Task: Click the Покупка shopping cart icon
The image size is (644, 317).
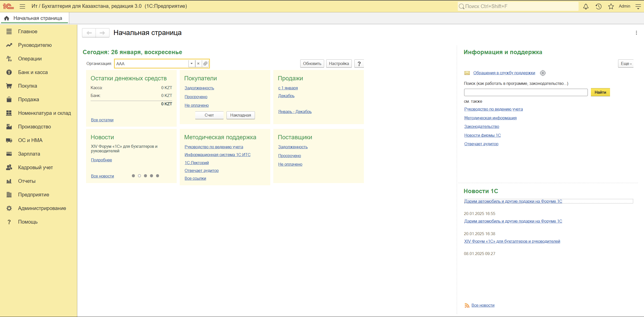Action: point(9,86)
